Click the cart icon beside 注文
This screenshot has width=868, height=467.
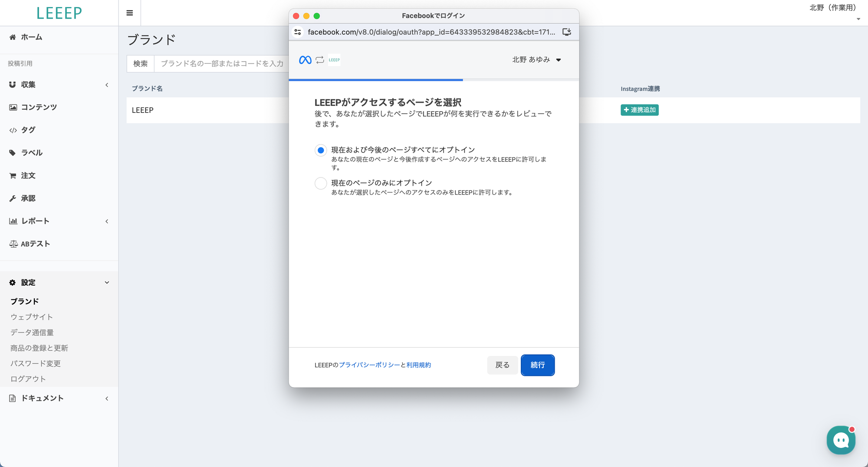[x=13, y=176]
